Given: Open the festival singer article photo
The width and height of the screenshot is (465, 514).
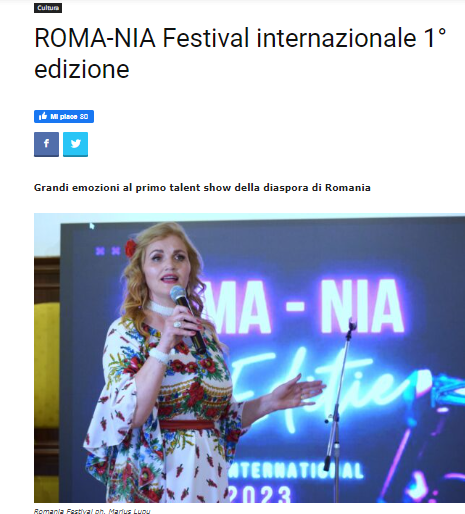Looking at the screenshot, I should pos(249,358).
